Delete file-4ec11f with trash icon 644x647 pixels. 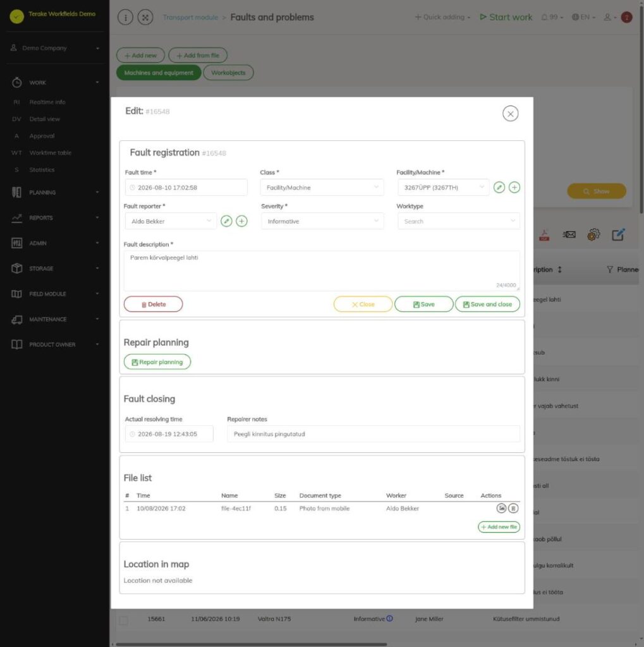point(513,509)
